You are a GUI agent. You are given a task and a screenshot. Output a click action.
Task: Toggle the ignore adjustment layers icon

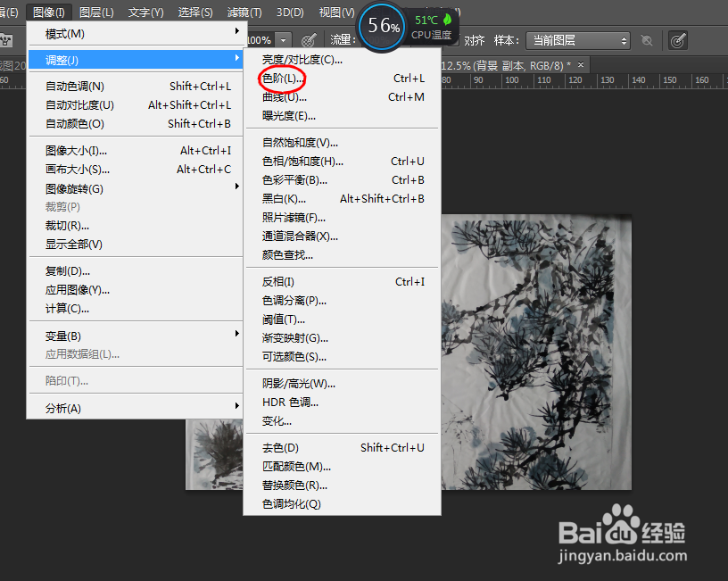pyautogui.click(x=647, y=41)
